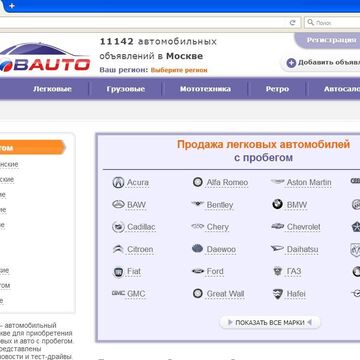Viewport: 360px width, 360px height.
Task: Open a new browser tab with plus icon
Action: click(x=12, y=6)
